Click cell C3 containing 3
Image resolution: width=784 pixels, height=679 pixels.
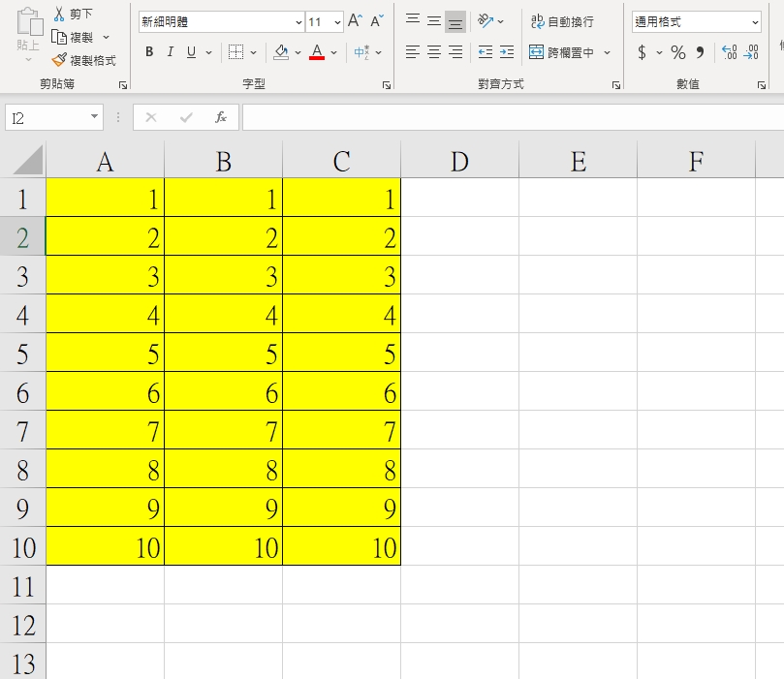click(341, 275)
